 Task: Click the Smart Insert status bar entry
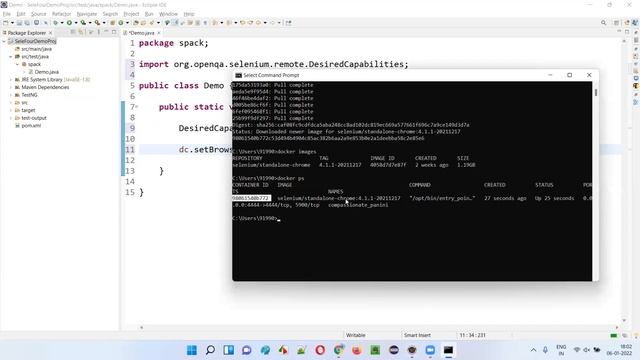point(417,335)
